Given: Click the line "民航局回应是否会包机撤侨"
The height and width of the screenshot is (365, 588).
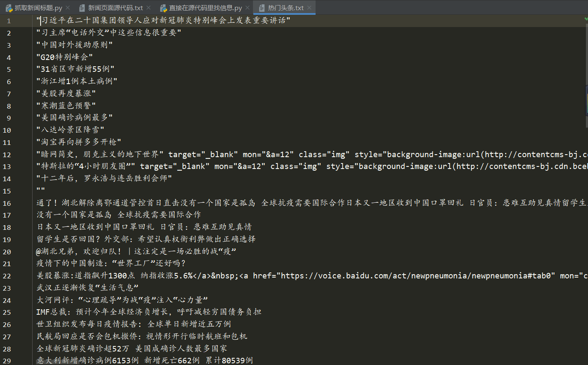Looking at the screenshot, I should [142, 337].
